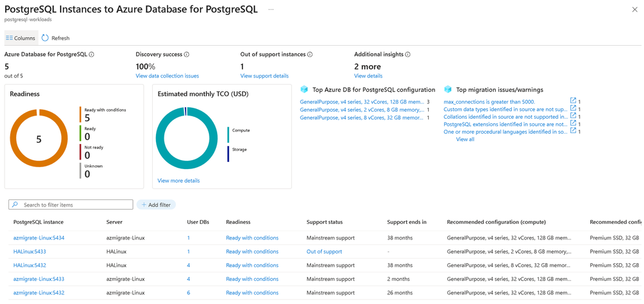Image resolution: width=644 pixels, height=304 pixels.
Task: Select the dark blue Storage legend swatch
Action: [x=228, y=154]
